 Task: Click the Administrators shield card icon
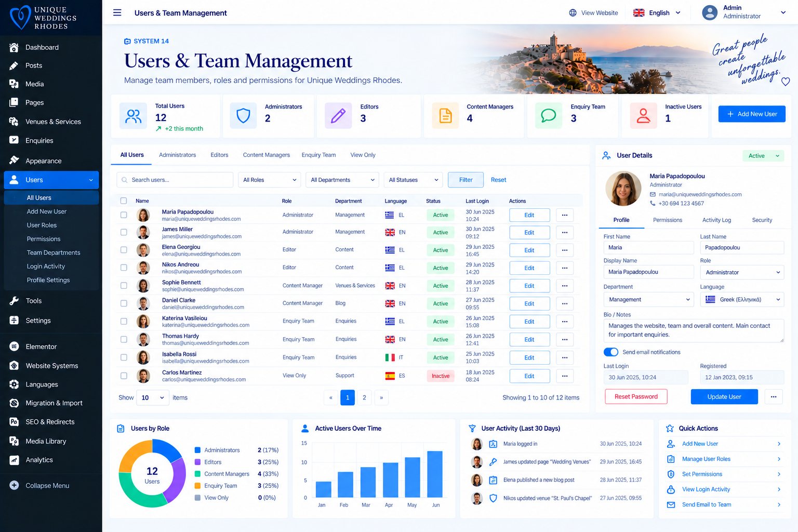coord(243,115)
